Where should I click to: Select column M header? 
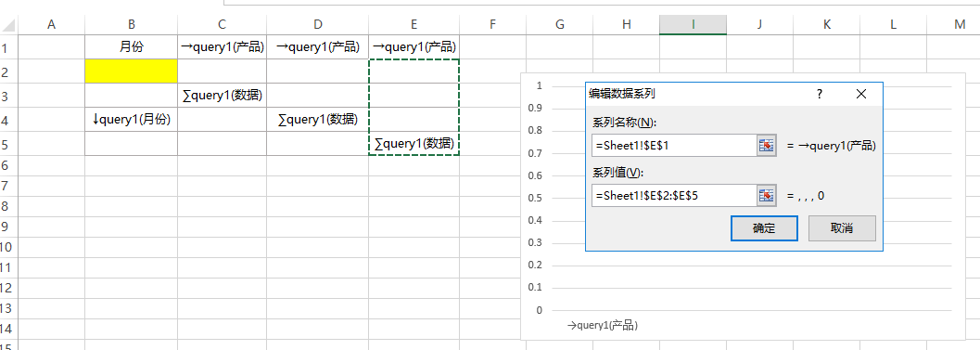960,24
